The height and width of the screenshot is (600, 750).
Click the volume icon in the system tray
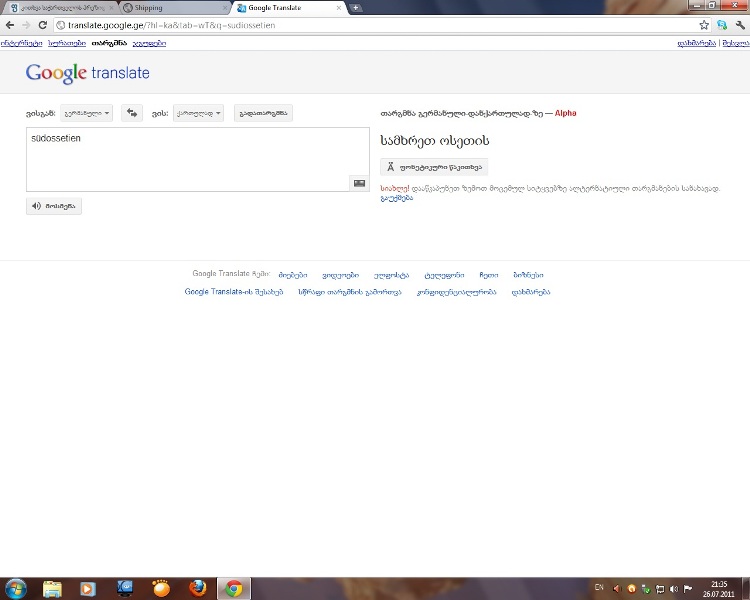[674, 589]
